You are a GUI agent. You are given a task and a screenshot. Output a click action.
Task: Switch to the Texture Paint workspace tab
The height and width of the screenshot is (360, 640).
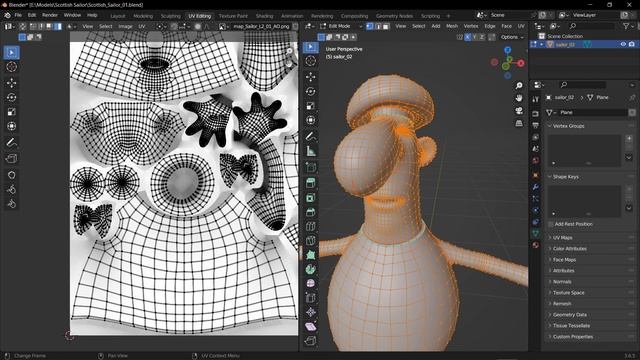233,16
